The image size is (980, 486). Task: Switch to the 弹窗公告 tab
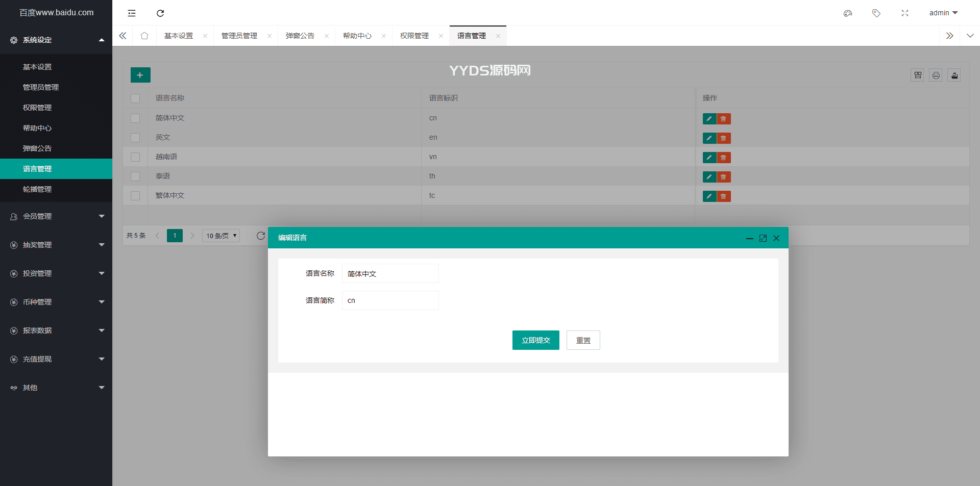[300, 36]
